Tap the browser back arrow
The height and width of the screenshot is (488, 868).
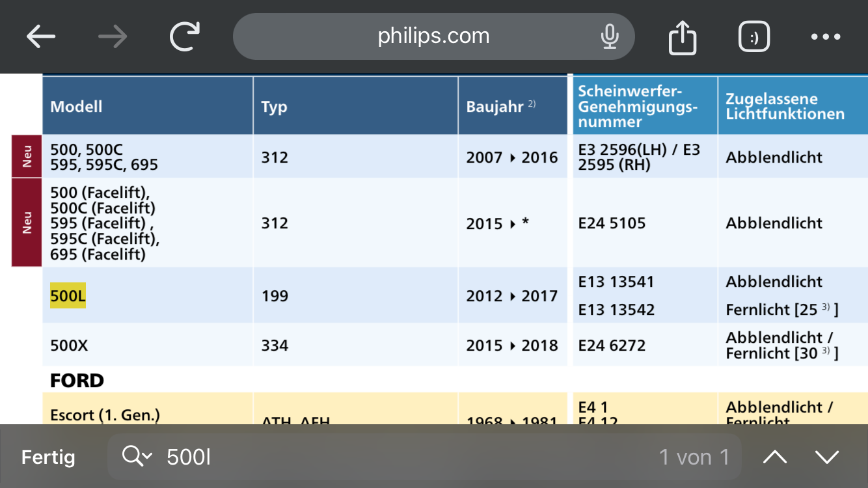pyautogui.click(x=41, y=37)
